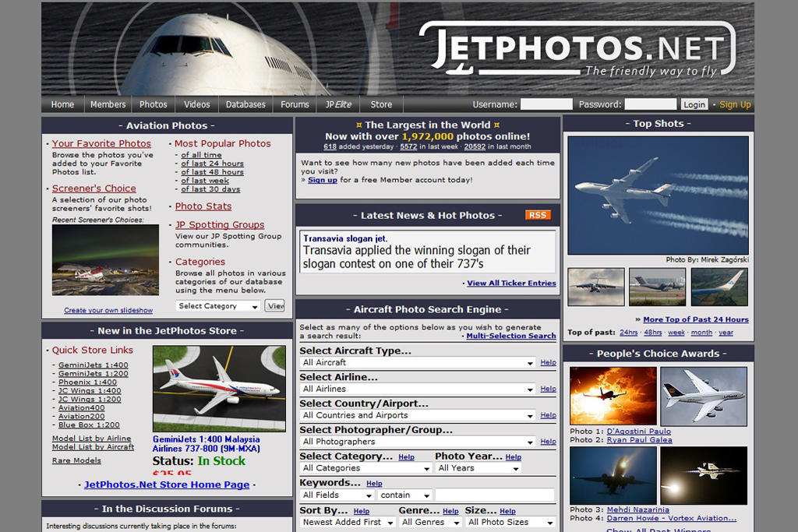798x532 pixels.
Task: Open most popular photos of all time
Action: pyautogui.click(x=201, y=155)
